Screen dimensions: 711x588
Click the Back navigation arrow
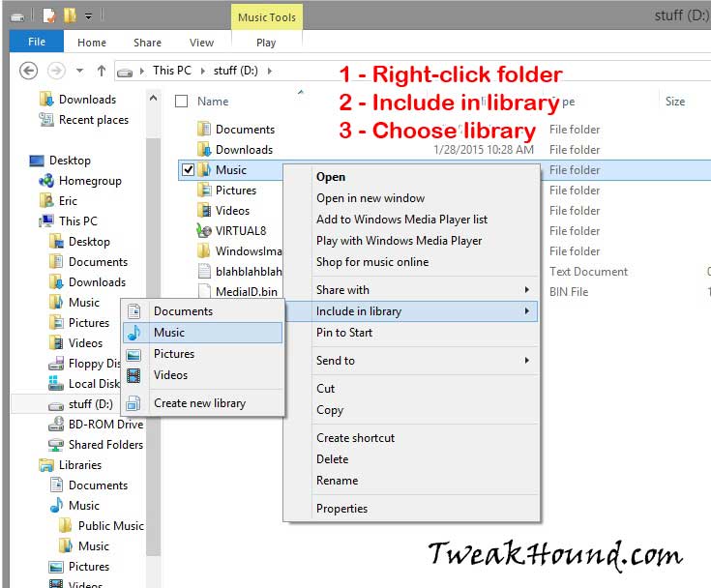(29, 71)
